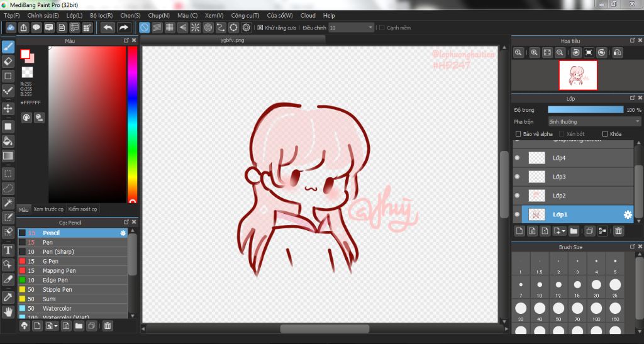Viewport: 644px width, 344px height.
Task: Enable crisscross grid snap
Action: [x=170, y=28]
